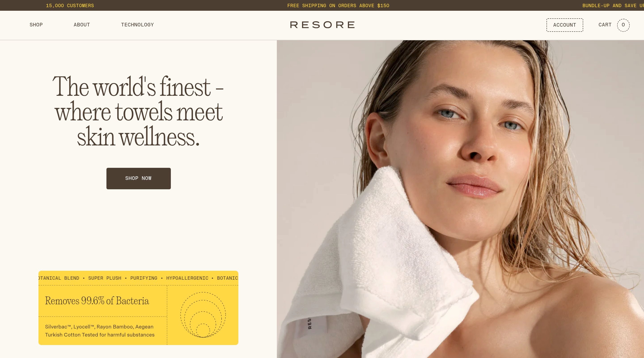Go to the ABOUT page

coord(82,25)
